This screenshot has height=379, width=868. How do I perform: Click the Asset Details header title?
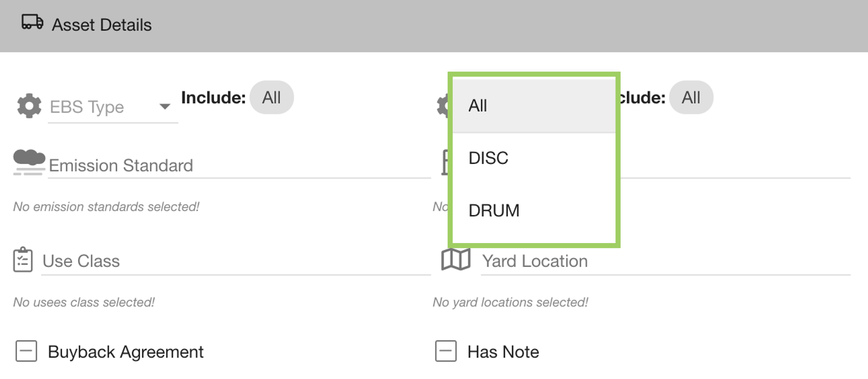(102, 25)
